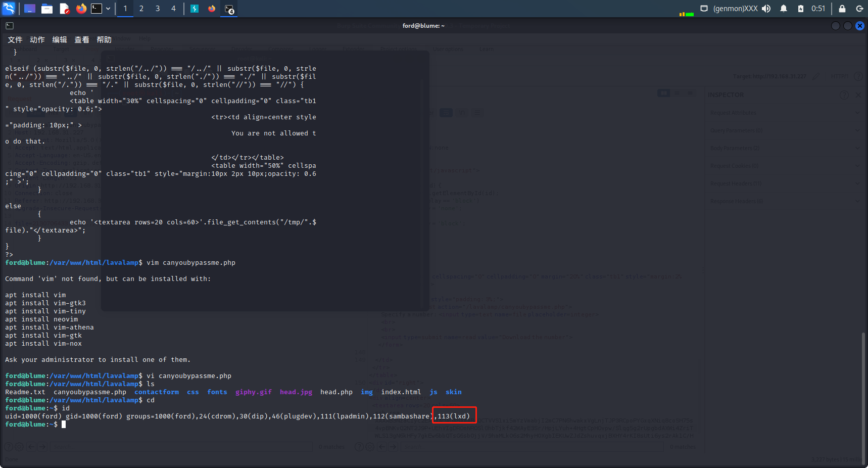Click the CPU usage graph in the panel

click(x=686, y=13)
